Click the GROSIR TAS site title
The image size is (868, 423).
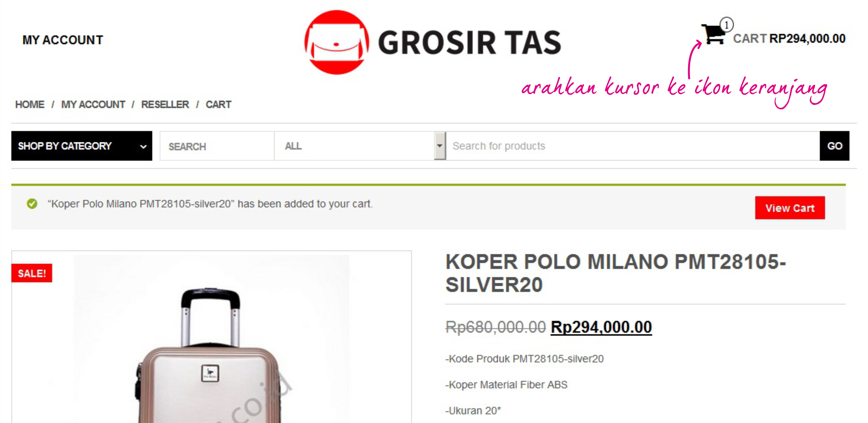point(469,42)
